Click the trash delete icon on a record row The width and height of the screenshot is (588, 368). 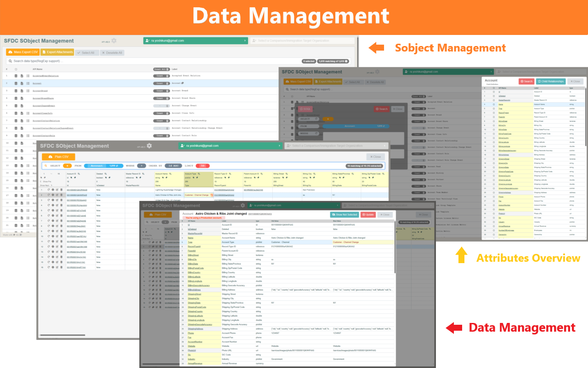pos(61,189)
